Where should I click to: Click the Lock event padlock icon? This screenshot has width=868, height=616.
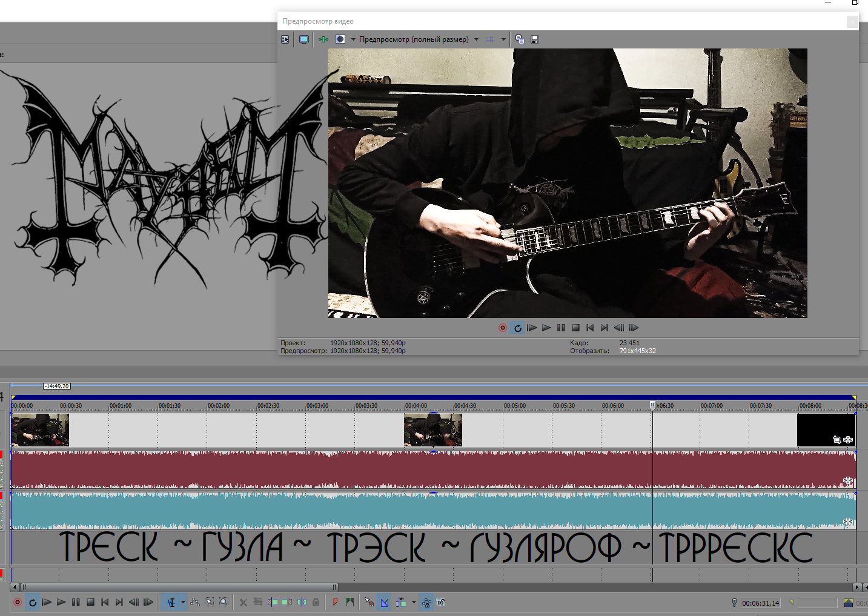(316, 602)
